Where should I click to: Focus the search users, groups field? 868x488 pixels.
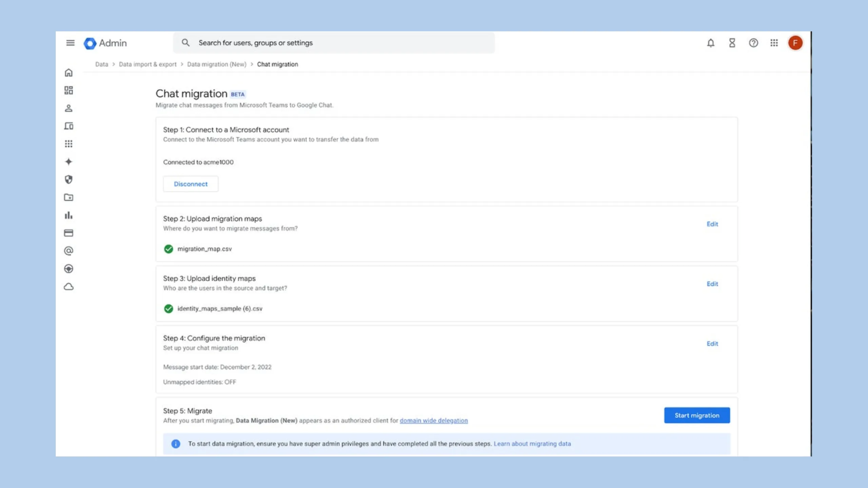point(334,43)
